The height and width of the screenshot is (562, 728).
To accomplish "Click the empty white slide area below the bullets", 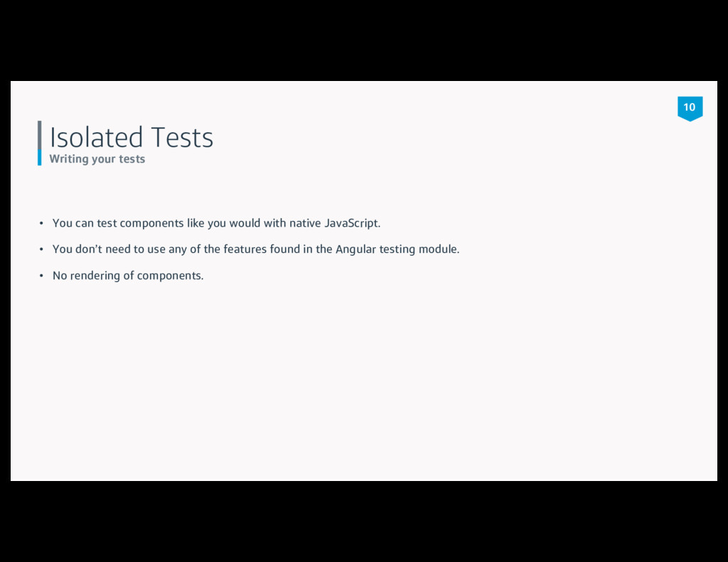I will [364, 381].
